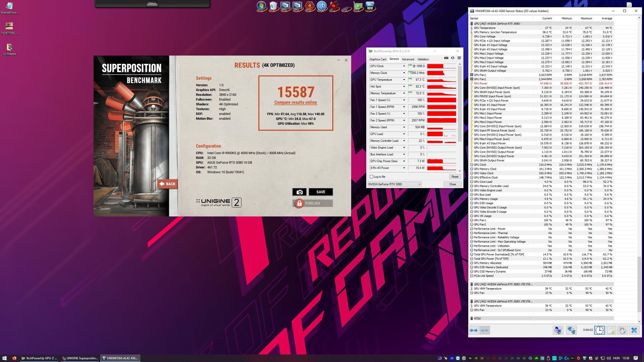Open the WandaVision desktop shortcut
The image size is (644, 362).
click(x=9, y=8)
